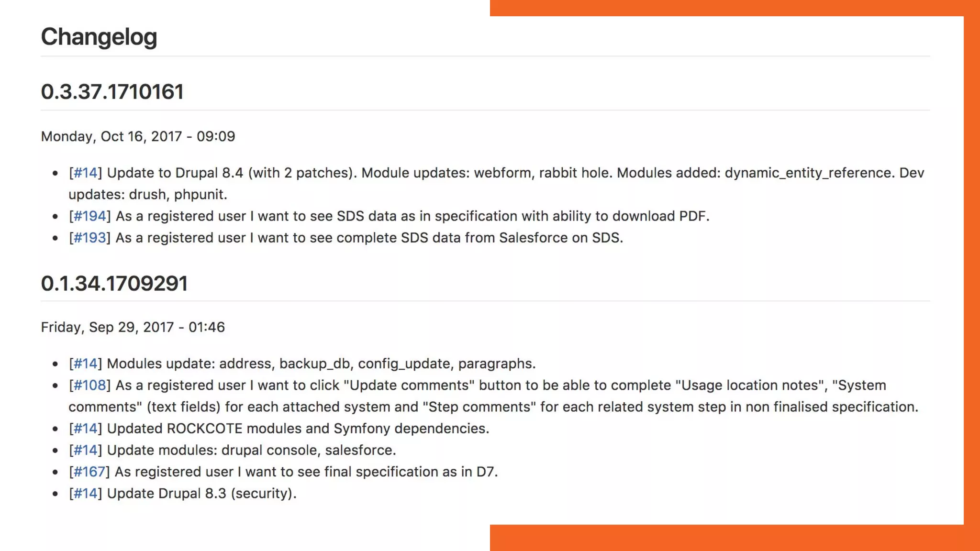The width and height of the screenshot is (980, 551).
Task: Open #14 link for Drupal 8.3 security entry
Action: click(85, 493)
